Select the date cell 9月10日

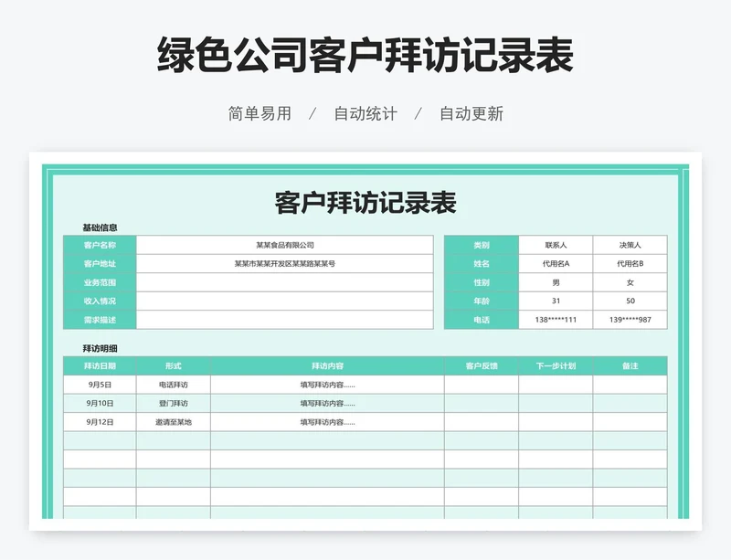pyautogui.click(x=100, y=404)
